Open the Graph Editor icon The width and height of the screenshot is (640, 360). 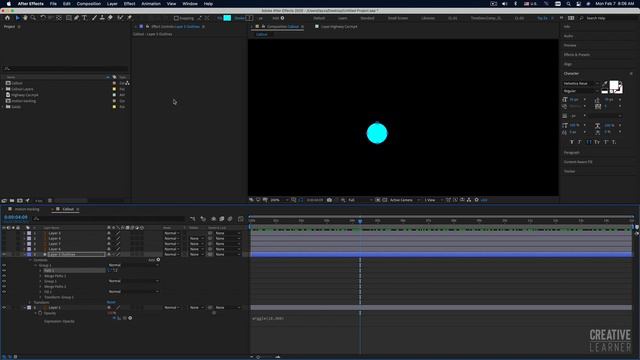click(x=240, y=219)
